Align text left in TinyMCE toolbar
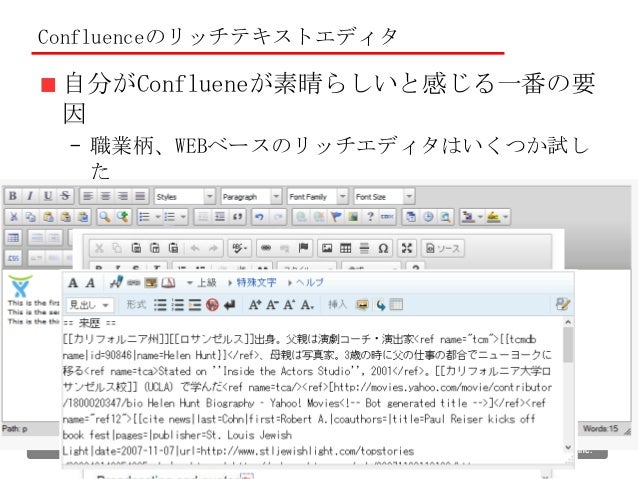This screenshot has height=479, width=638. click(x=87, y=196)
